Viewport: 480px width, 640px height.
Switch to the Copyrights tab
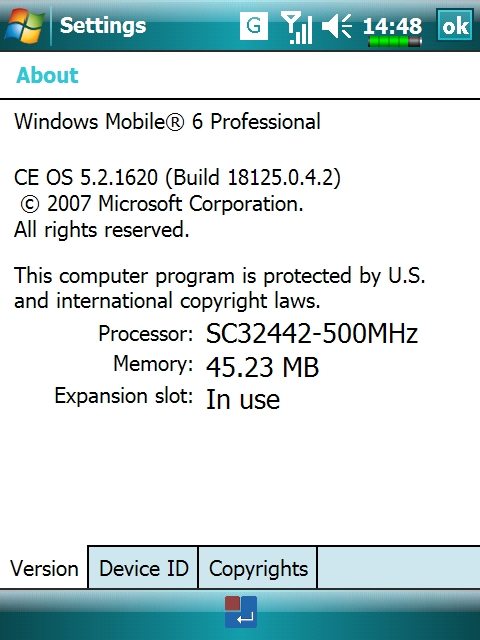pyautogui.click(x=258, y=568)
